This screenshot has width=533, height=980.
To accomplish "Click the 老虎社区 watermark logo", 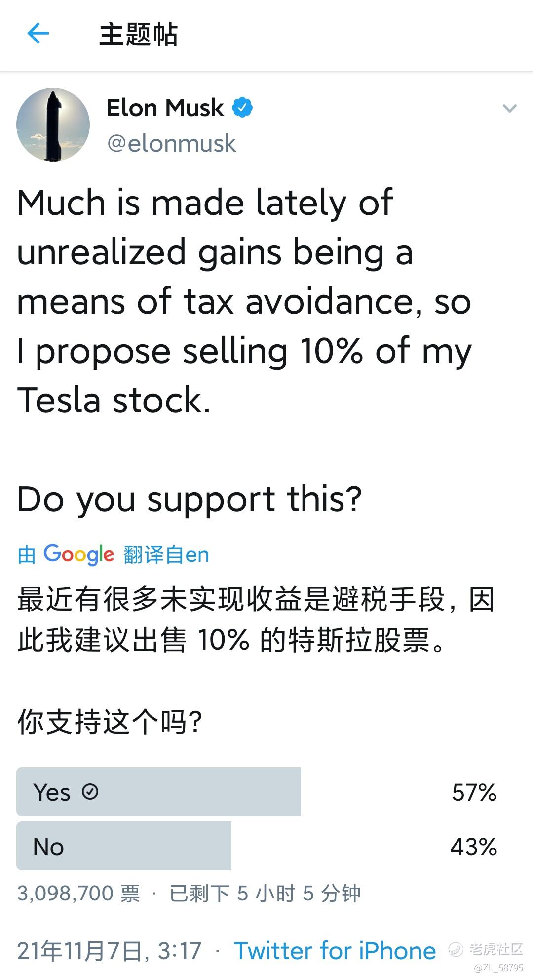I will point(486,949).
